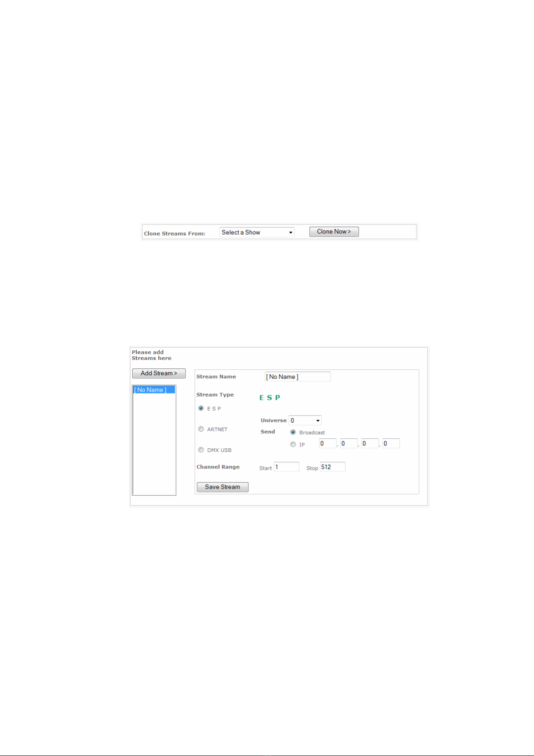Click the Clone Streams From label
This screenshot has height=756, width=534.
tap(174, 234)
